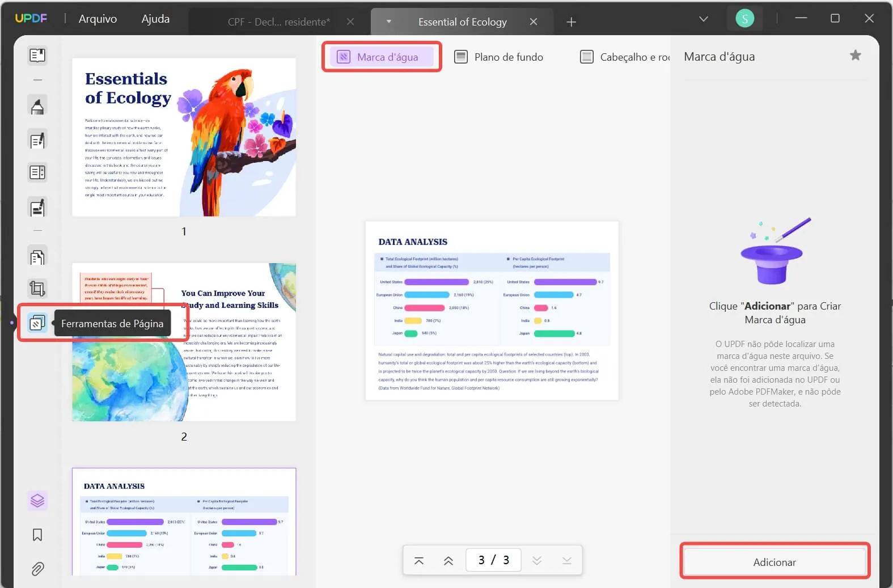Click the 'Marca d'água' panel heading
The image size is (893, 588).
point(719,56)
